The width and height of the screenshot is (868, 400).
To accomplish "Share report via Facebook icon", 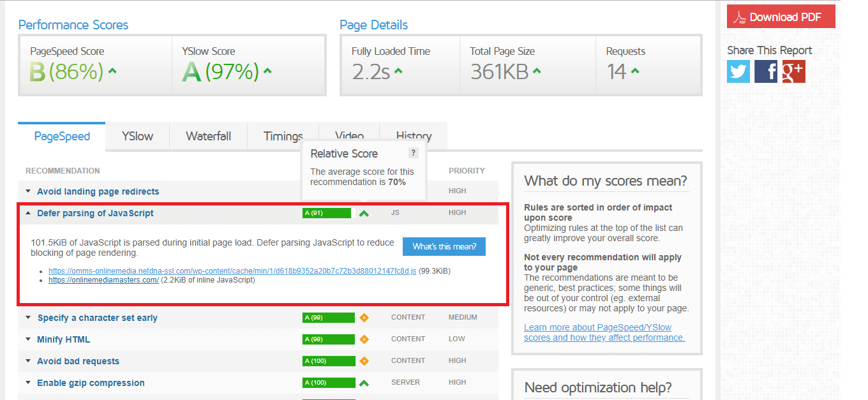I will (x=766, y=71).
